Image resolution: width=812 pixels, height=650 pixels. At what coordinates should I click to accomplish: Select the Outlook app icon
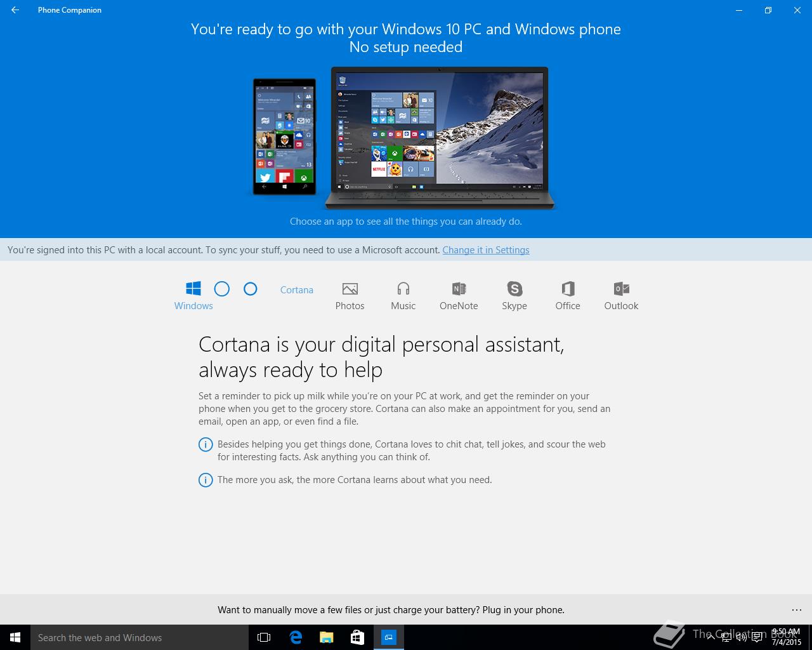tap(621, 289)
